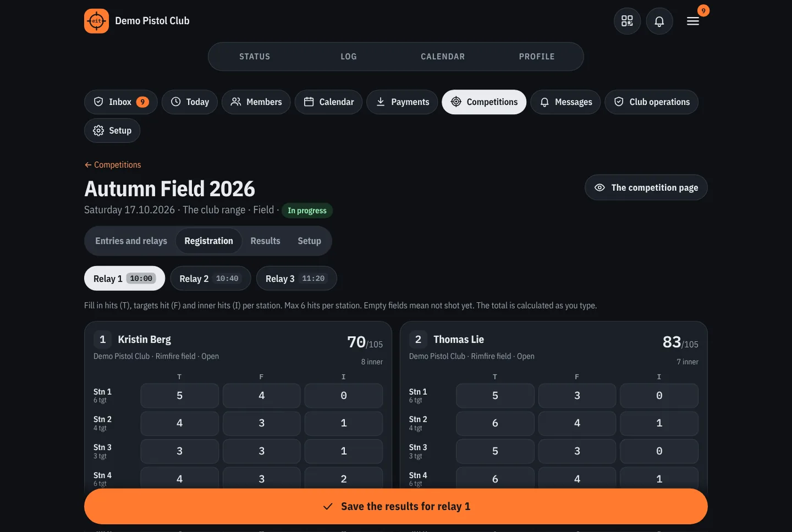792x532 pixels.
Task: Open the Inbox section
Action: point(120,102)
